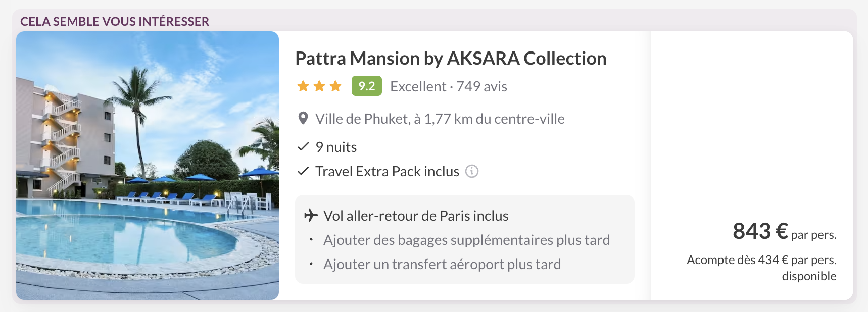Click the green 9.2 rating badge

coord(366,86)
